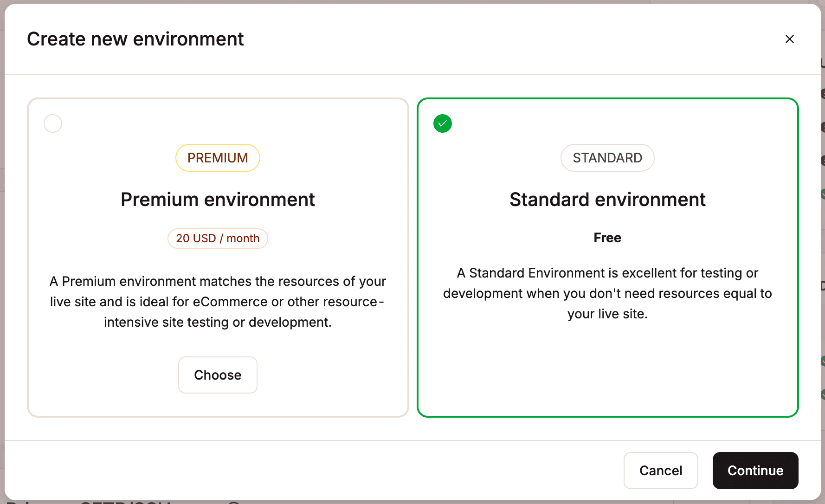Viewport: 825px width, 504px height.
Task: Close the Create new environment dialog
Action: point(790,39)
